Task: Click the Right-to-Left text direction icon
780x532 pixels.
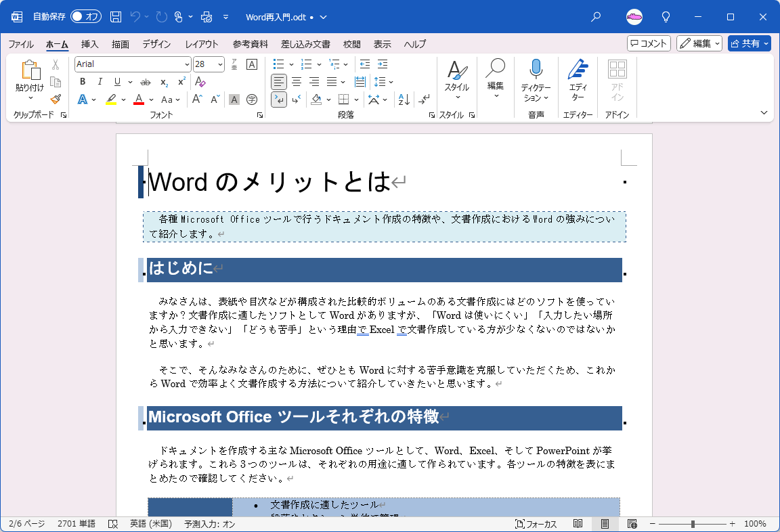Action: [x=297, y=99]
